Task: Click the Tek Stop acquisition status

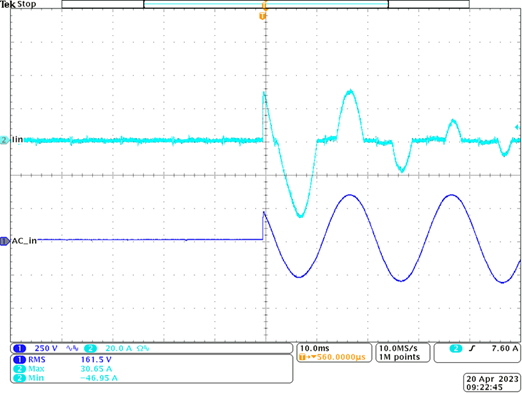Action: (x=18, y=4)
